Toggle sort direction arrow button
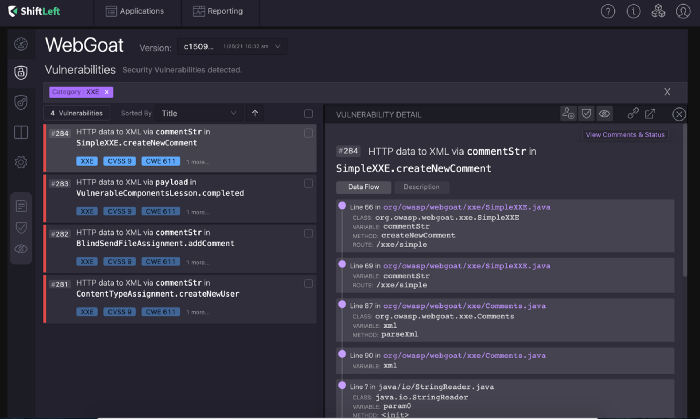 click(255, 114)
